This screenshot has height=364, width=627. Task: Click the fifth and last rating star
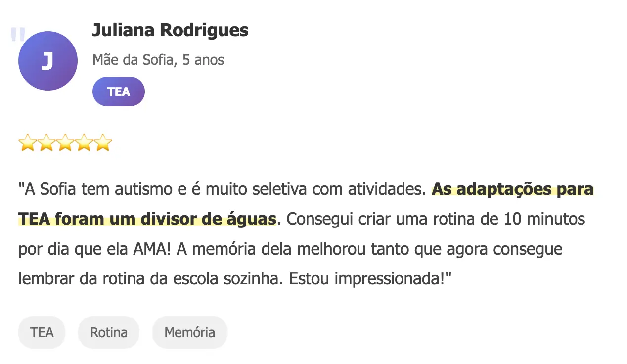(x=103, y=143)
